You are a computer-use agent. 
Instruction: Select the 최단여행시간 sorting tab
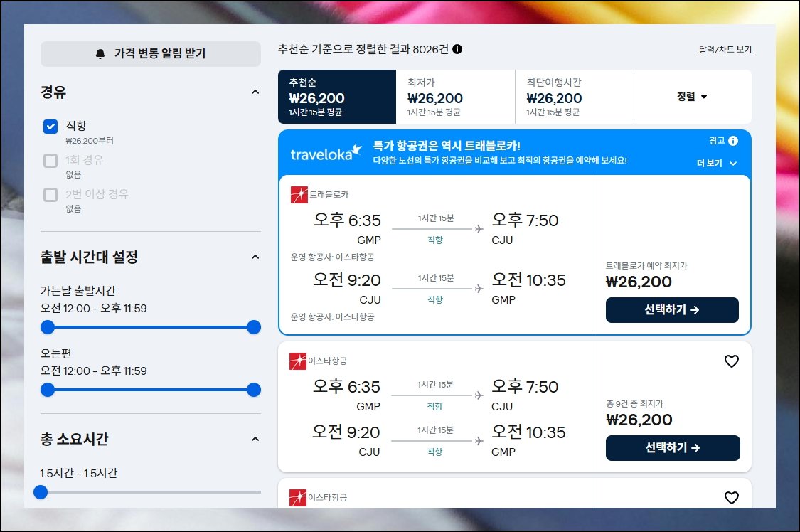[x=575, y=97]
